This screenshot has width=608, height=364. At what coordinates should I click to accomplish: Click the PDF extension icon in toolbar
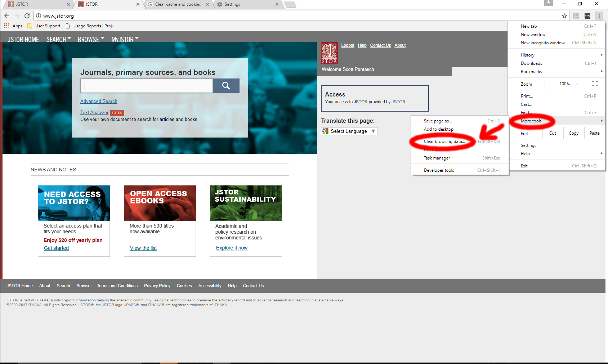[x=576, y=16]
